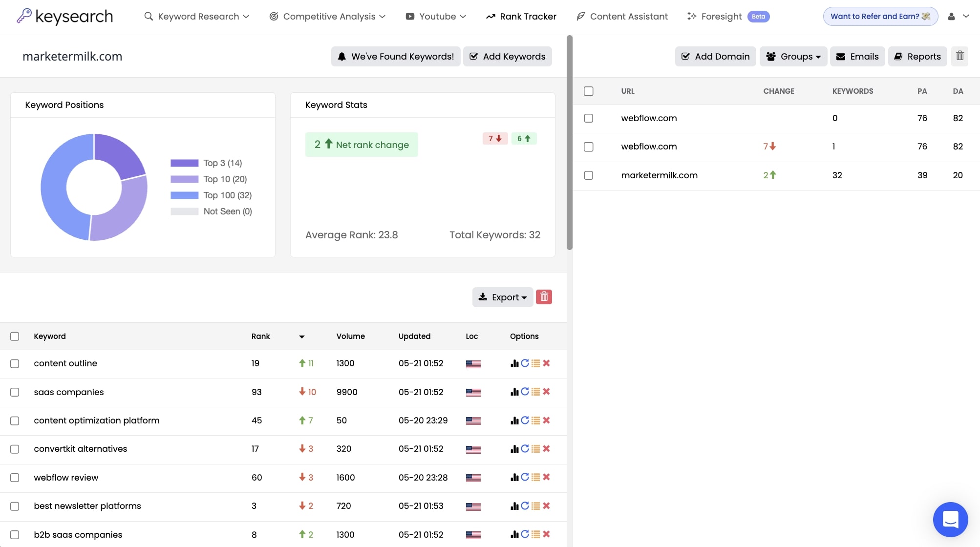Toggle the Rank column sort arrow
The image size is (980, 547).
click(302, 337)
